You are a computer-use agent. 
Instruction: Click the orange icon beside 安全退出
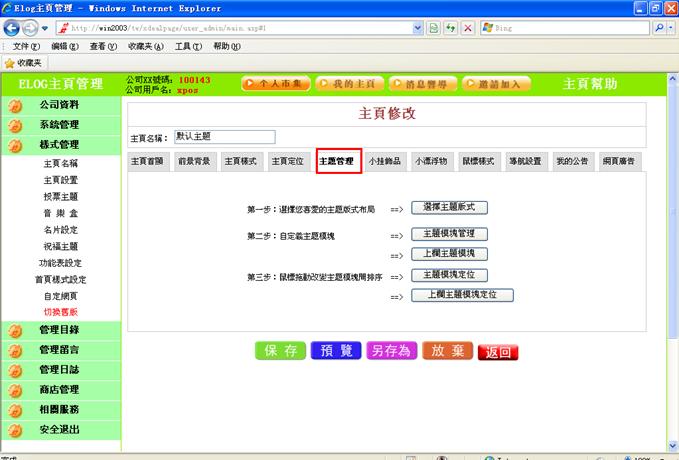(15, 431)
